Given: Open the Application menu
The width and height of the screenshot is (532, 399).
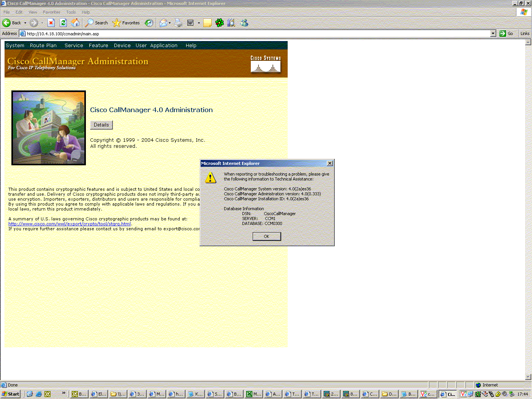Looking at the screenshot, I should [x=164, y=46].
